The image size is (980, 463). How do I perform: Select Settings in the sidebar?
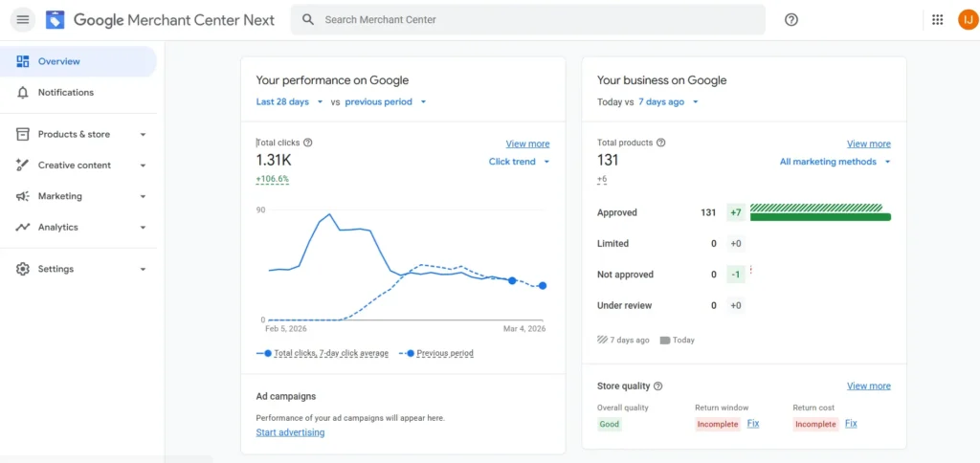[x=78, y=270]
